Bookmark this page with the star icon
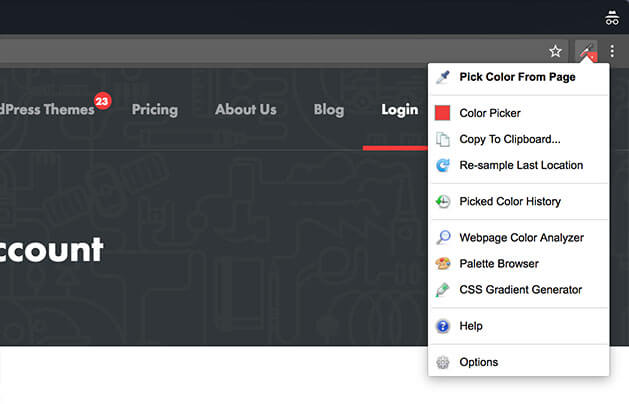The height and width of the screenshot is (404, 629). [555, 51]
